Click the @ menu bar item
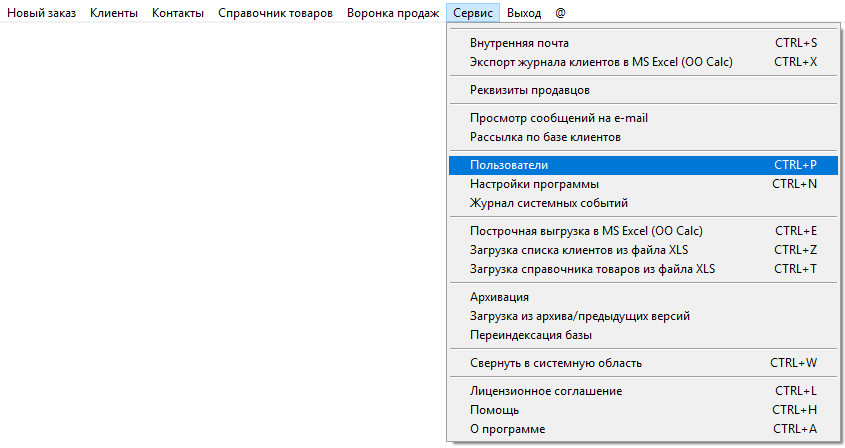845x448 pixels. (560, 14)
